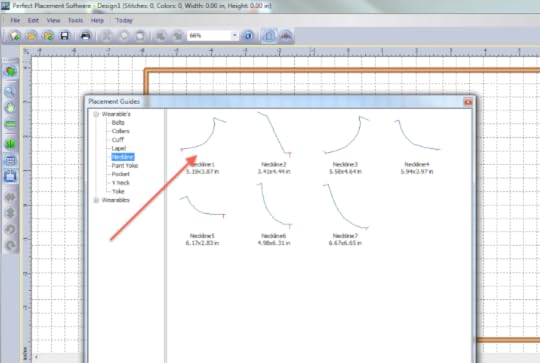
Task: Click the Copy toolbar icon
Action: (x=124, y=35)
